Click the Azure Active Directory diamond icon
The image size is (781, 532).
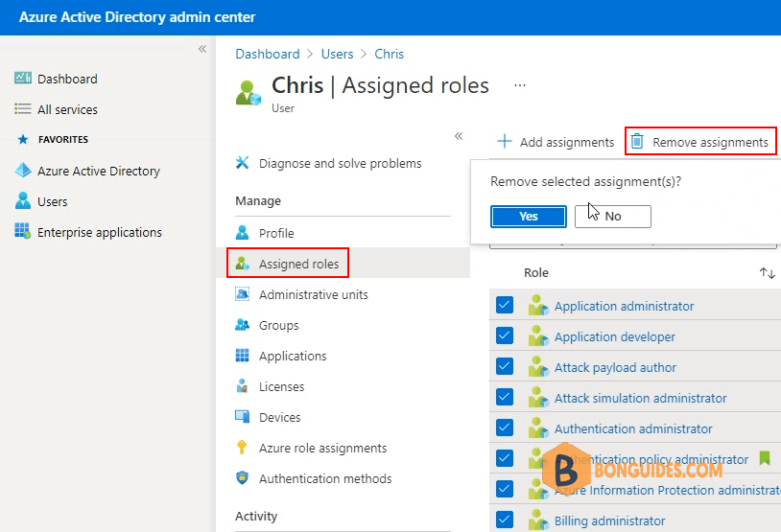pos(23,171)
